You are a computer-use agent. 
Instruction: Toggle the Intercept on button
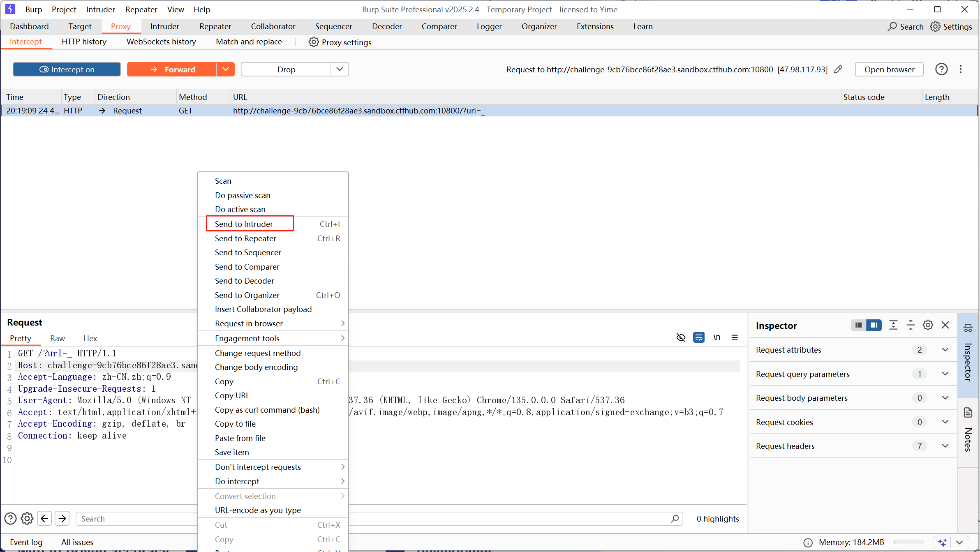67,69
